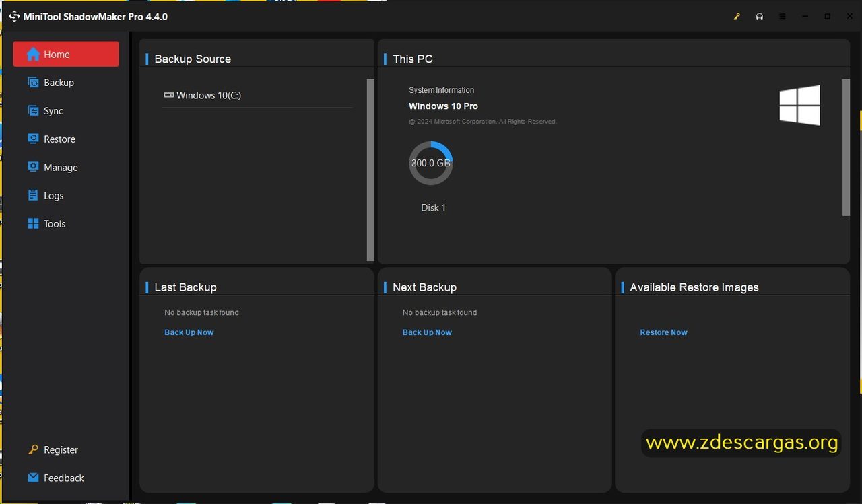This screenshot has width=862, height=504.
Task: Click Back Up Now under Last Backup
Action: tap(189, 332)
